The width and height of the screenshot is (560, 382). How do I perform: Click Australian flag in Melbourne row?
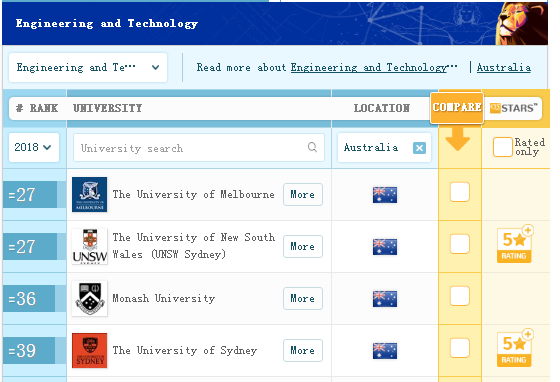pyautogui.click(x=385, y=195)
